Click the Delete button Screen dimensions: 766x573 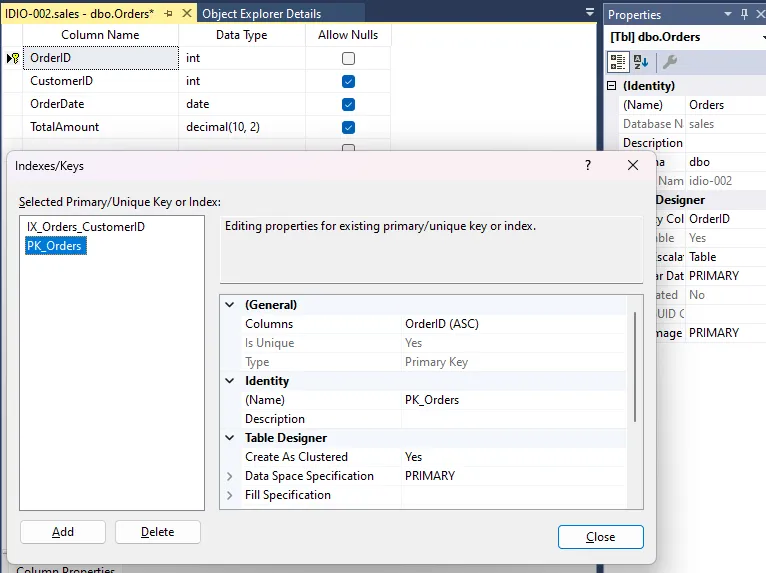157,532
